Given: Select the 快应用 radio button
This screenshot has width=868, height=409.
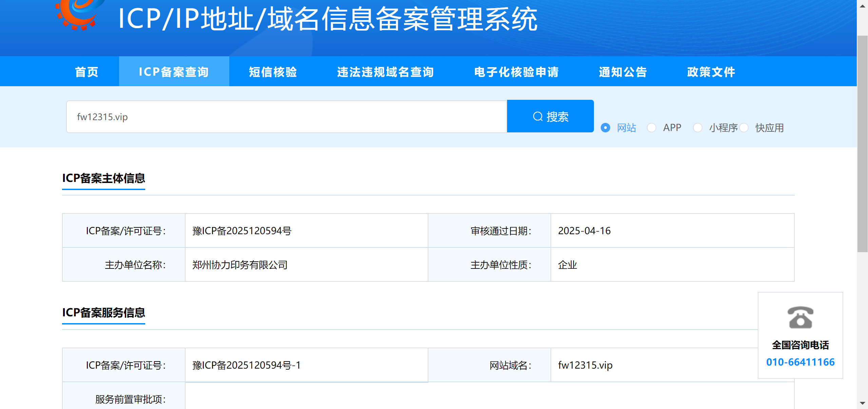Looking at the screenshot, I should [x=744, y=128].
